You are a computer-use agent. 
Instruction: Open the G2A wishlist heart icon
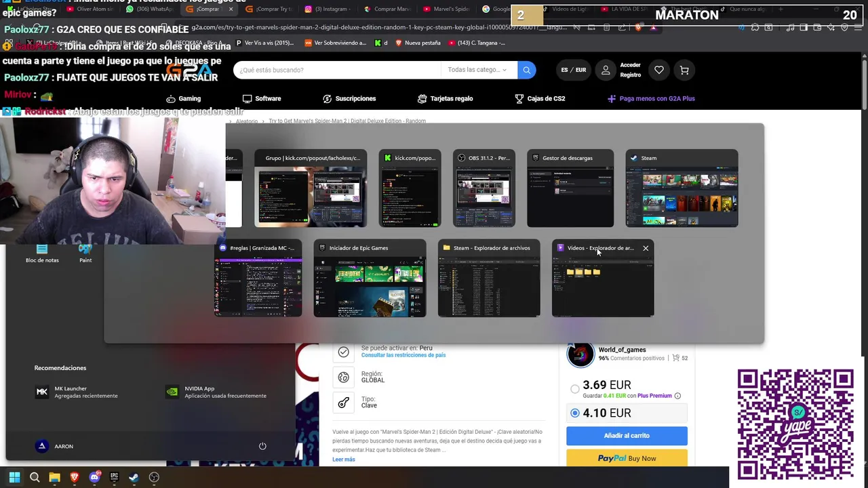click(658, 70)
